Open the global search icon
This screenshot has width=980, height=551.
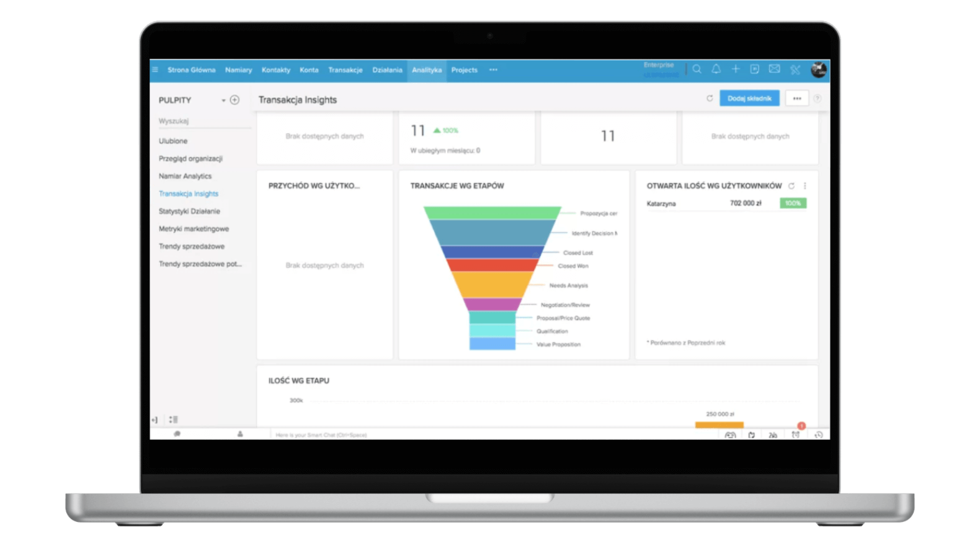coord(697,69)
